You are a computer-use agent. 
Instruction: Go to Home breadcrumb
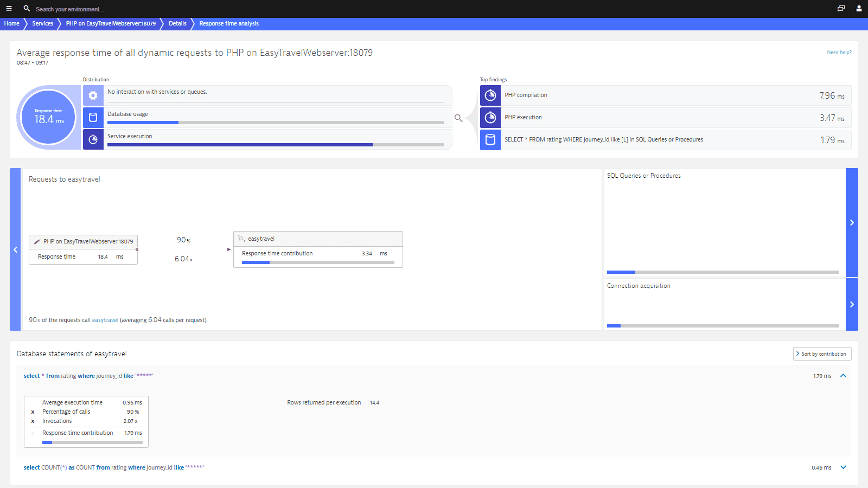pyautogui.click(x=12, y=24)
